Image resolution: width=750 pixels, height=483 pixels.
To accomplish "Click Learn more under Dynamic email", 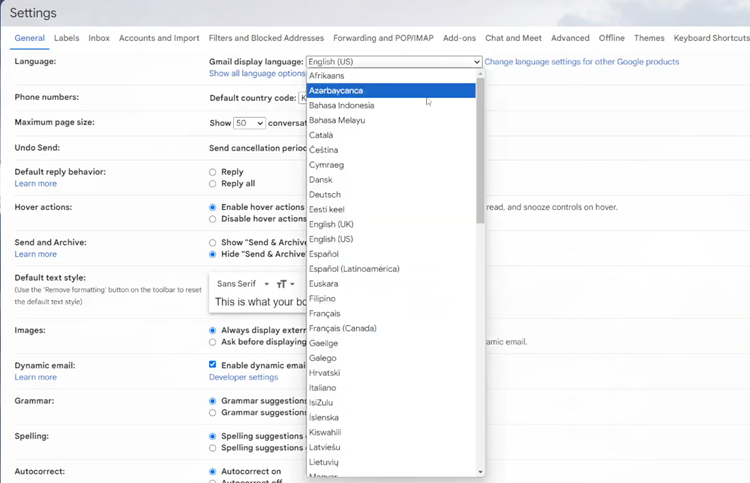I will pos(35,377).
